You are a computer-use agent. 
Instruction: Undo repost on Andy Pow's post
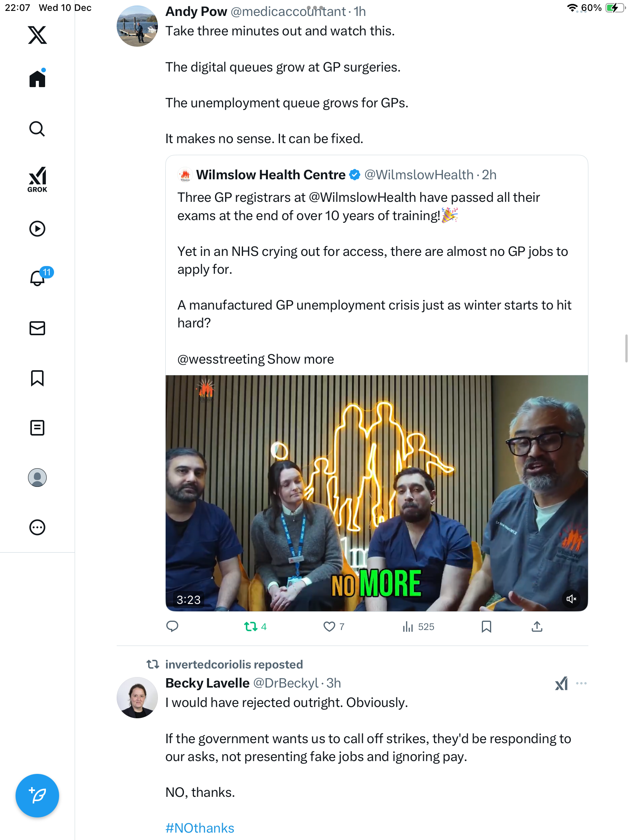click(251, 626)
